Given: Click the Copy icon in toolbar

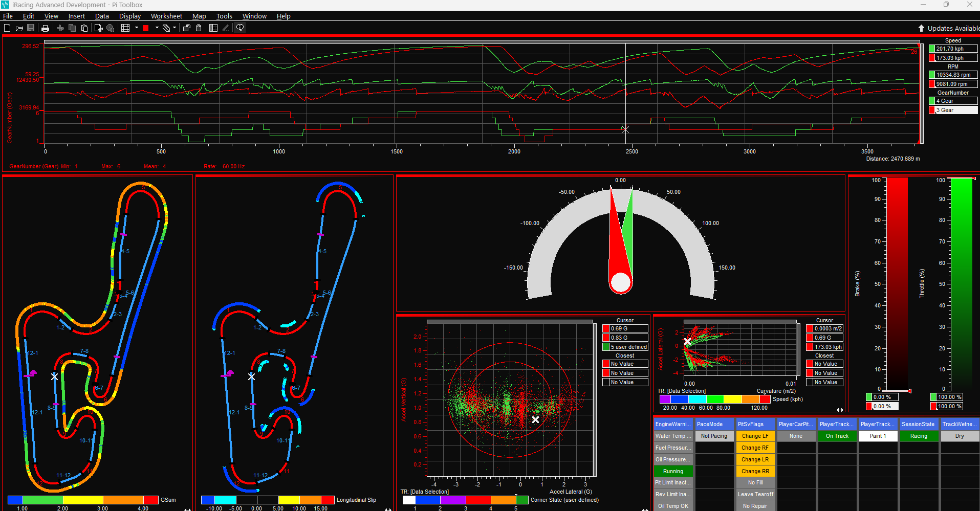Looking at the screenshot, I should pos(72,28).
